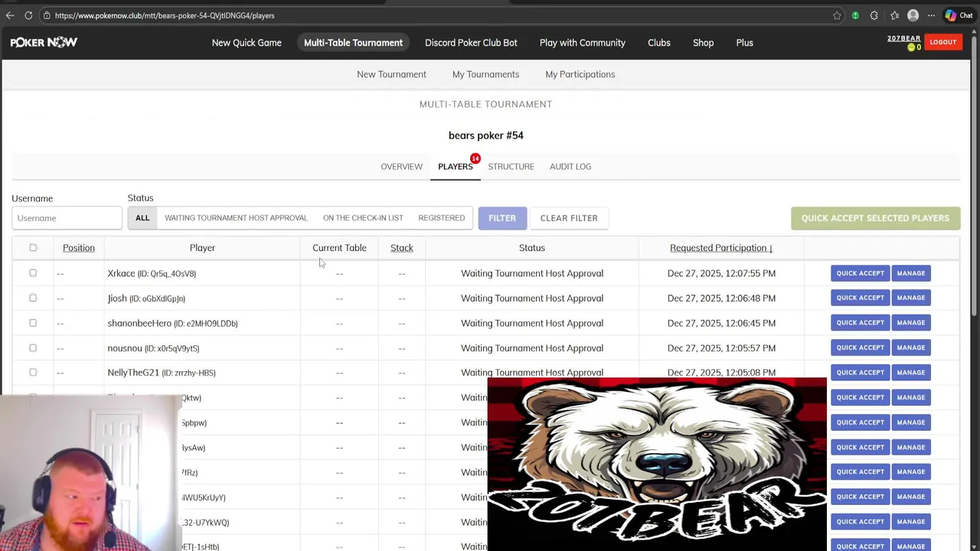This screenshot has width=980, height=551.
Task: Reload the page with refresh icon
Action: click(x=28, y=15)
